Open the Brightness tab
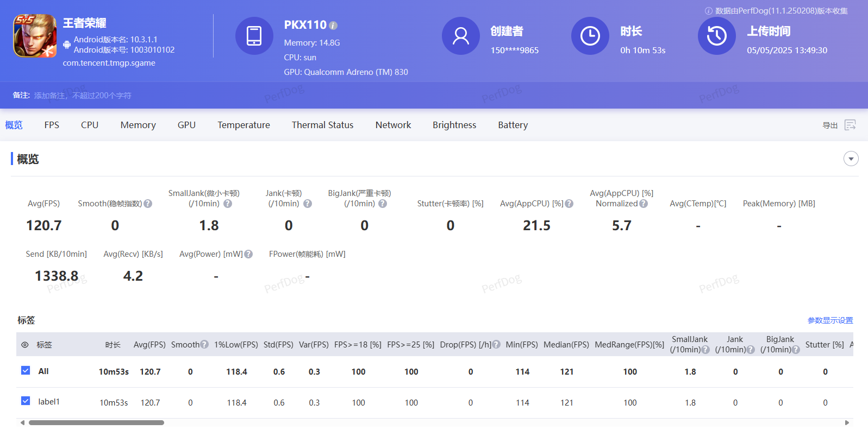 [454, 125]
